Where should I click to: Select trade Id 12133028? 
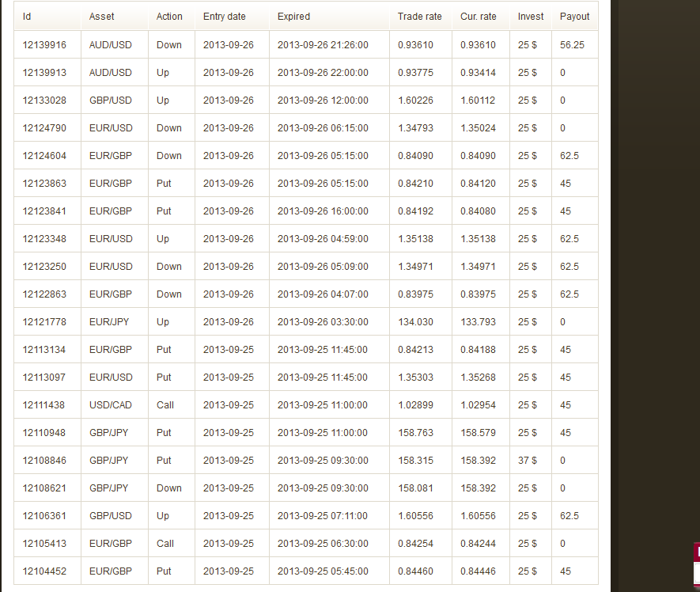44,100
